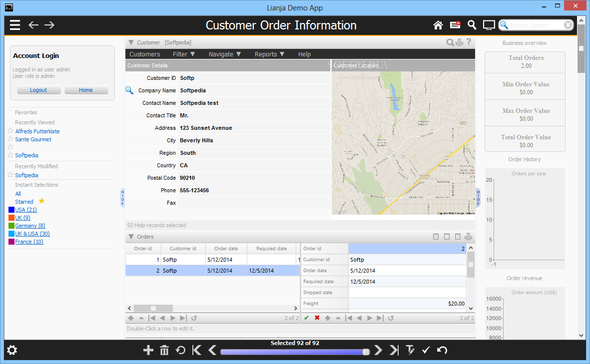Click the Order date column header

pyautogui.click(x=226, y=249)
